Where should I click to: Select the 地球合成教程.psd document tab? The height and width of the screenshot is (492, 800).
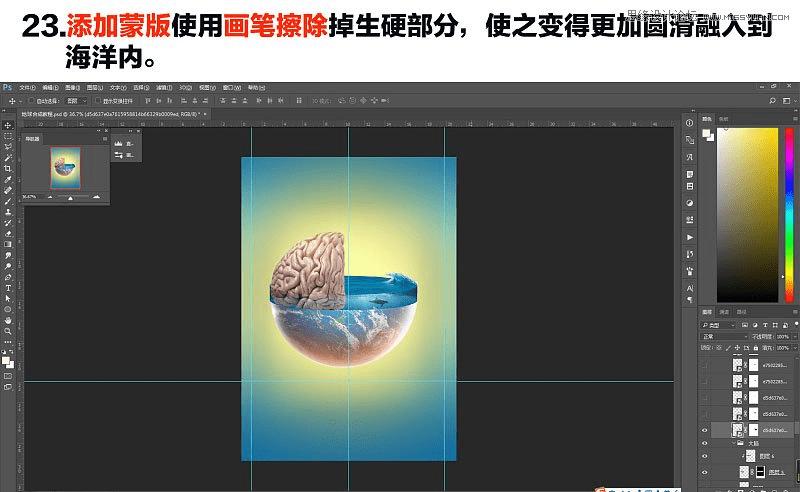click(x=110, y=114)
